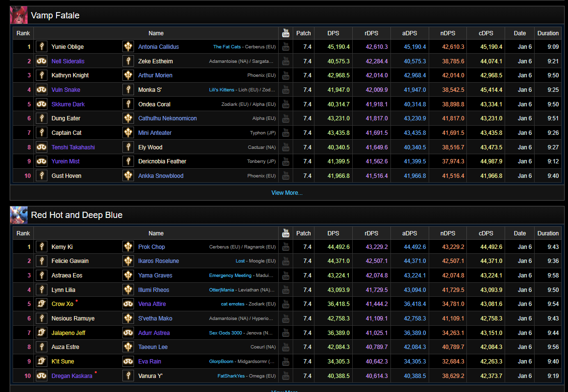The width and height of the screenshot is (568, 392).
Task: Click nDPS column header in Red Hot table
Action: (448, 233)
